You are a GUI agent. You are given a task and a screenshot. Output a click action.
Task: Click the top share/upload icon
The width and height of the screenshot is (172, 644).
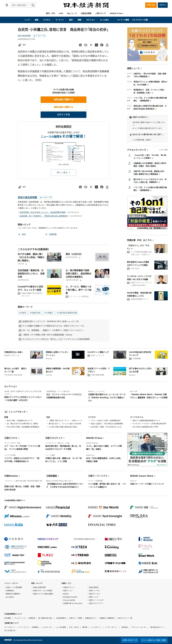107,45
